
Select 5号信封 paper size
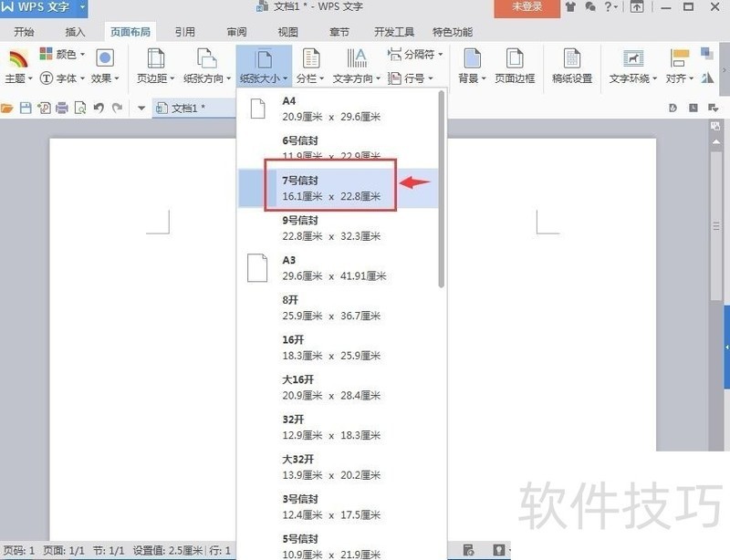pyautogui.click(x=338, y=546)
